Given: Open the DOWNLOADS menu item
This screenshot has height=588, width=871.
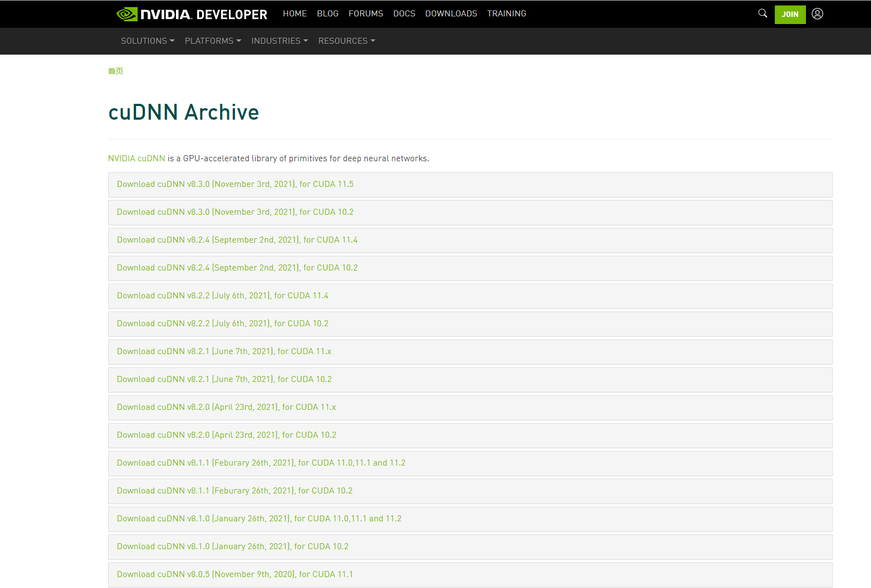Looking at the screenshot, I should pyautogui.click(x=451, y=14).
